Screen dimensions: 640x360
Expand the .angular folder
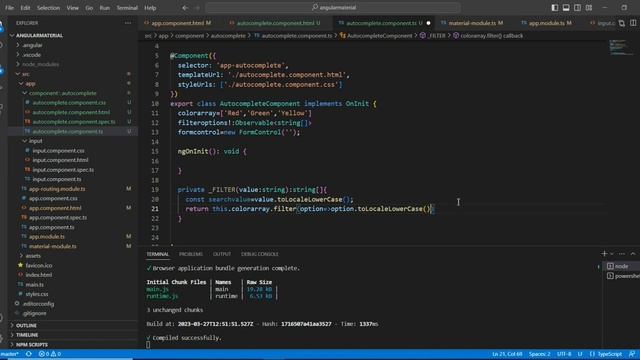(33, 45)
